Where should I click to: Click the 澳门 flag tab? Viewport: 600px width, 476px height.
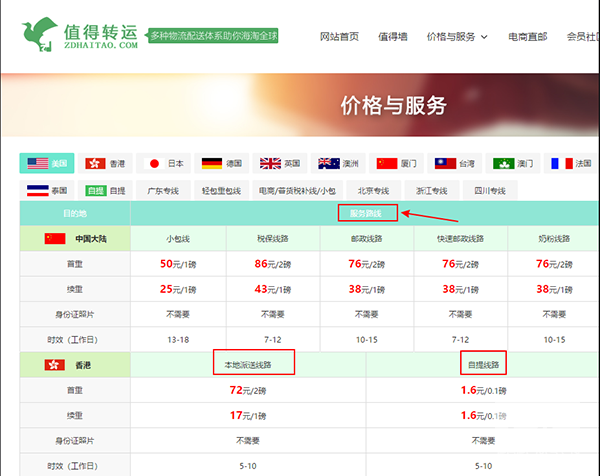514,163
